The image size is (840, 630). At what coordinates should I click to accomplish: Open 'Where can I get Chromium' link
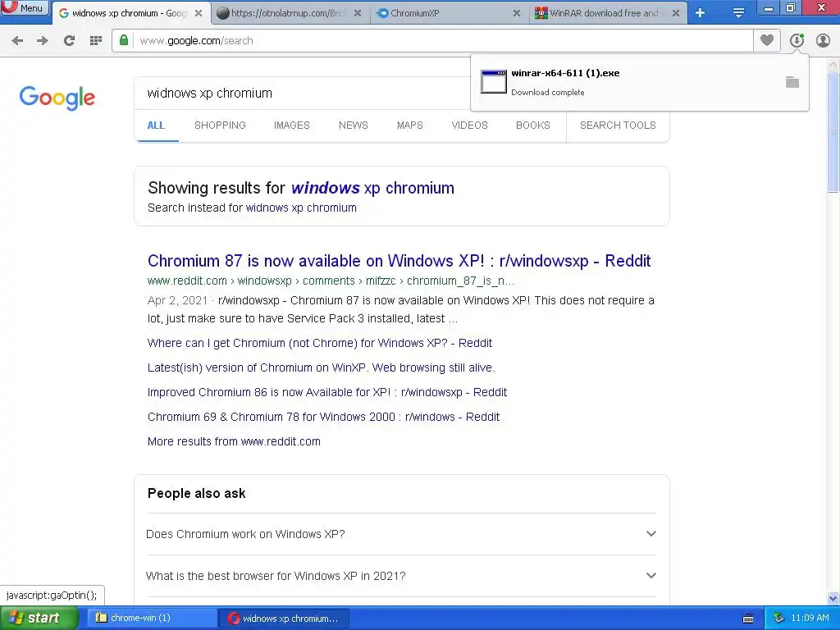click(x=320, y=343)
